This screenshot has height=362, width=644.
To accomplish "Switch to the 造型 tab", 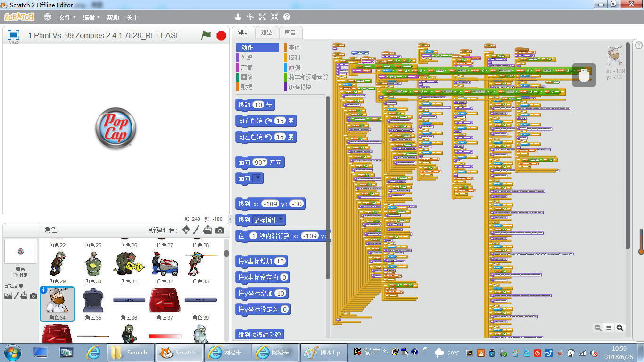I will point(267,33).
